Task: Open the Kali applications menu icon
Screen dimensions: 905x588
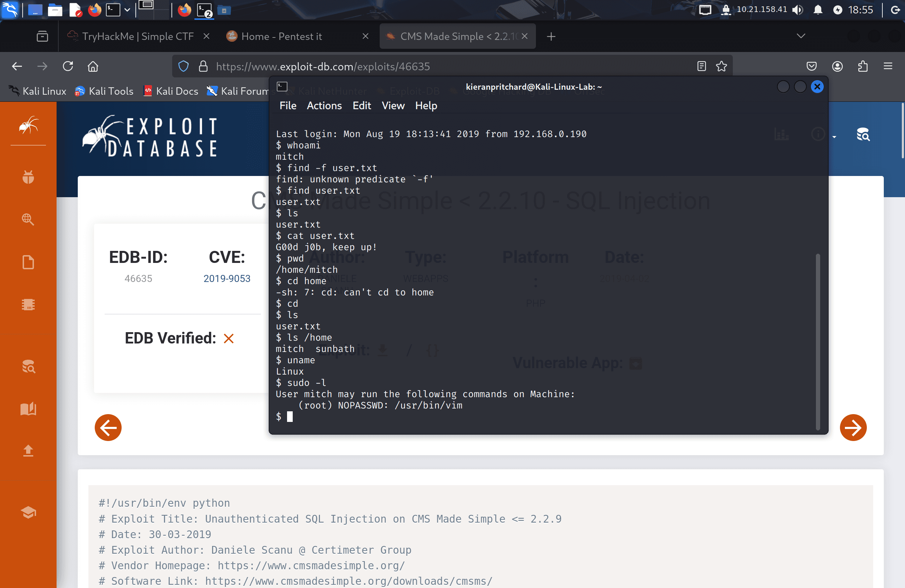Action: click(10, 10)
